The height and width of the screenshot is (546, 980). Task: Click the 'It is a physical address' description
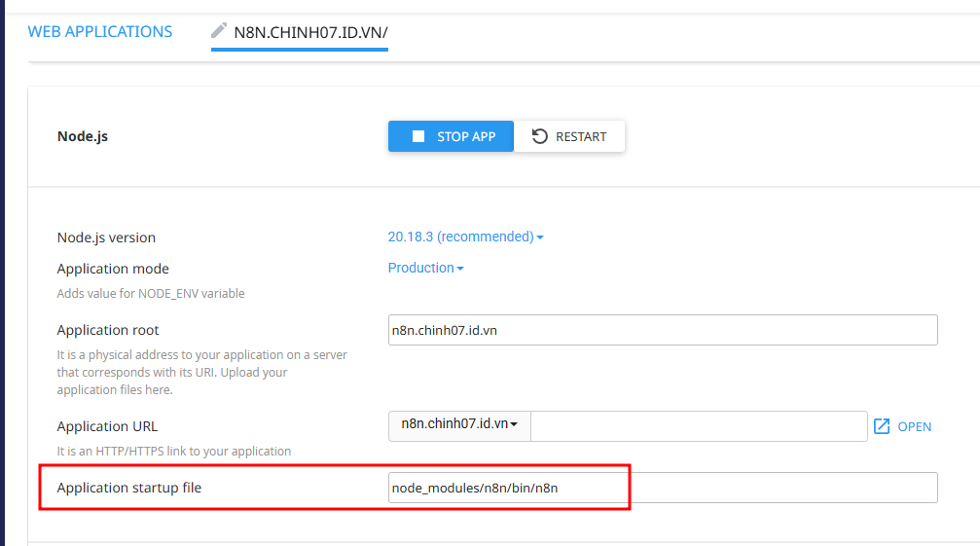201,373
